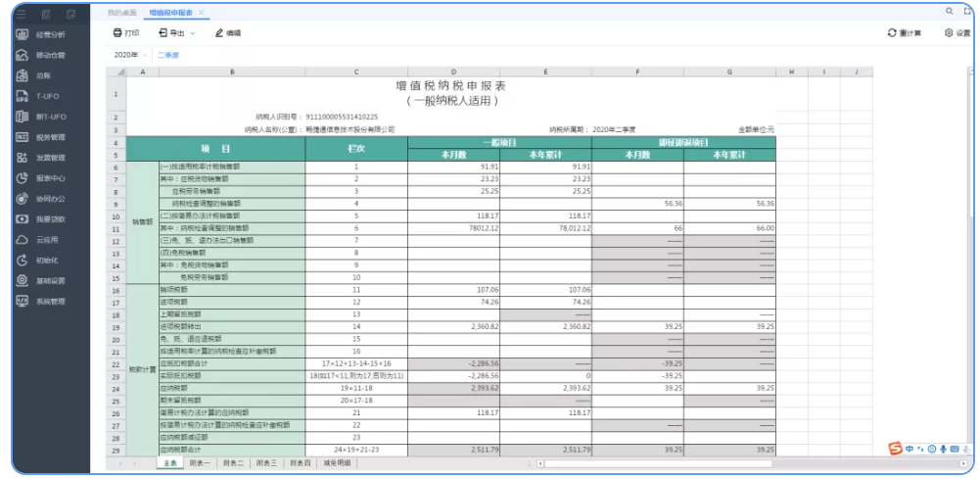
Task: Toggle the 中 Chinese input mode indicator
Action: click(x=910, y=449)
